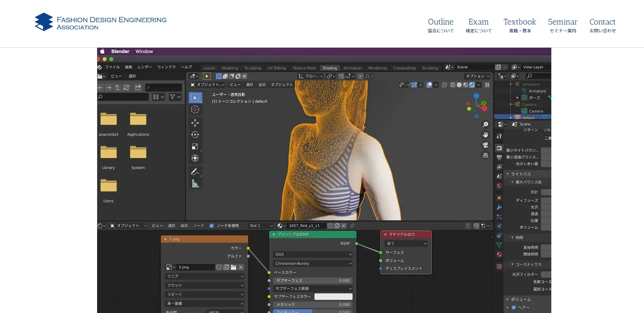Open the Window menu in macOS menu bar
This screenshot has height=313, width=644.
pyautogui.click(x=144, y=51)
